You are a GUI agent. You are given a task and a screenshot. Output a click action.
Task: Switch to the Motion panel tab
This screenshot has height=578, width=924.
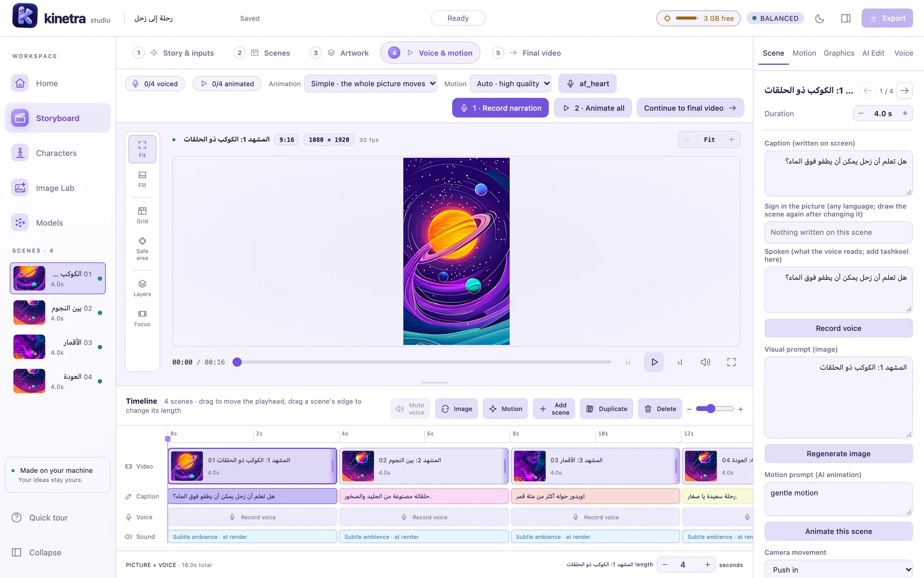[x=804, y=53]
